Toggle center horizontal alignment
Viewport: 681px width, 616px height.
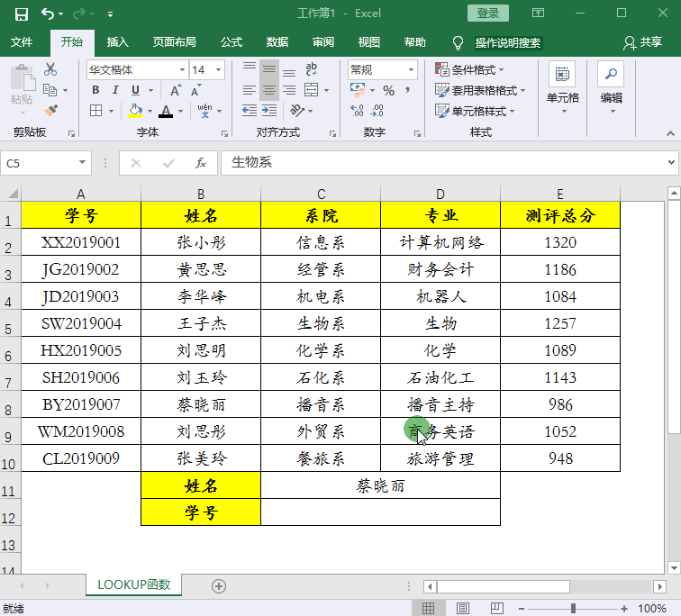[x=269, y=90]
